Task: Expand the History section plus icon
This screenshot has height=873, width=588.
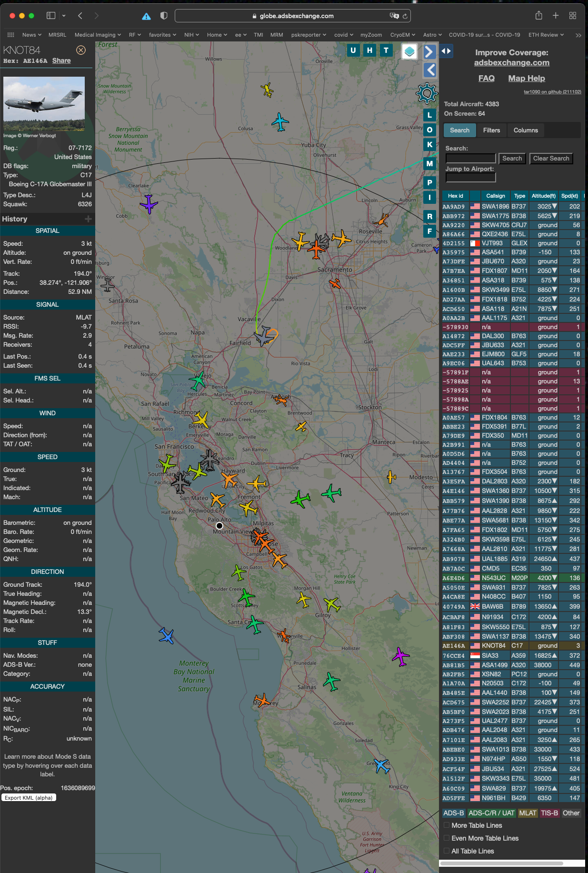Action: point(88,219)
